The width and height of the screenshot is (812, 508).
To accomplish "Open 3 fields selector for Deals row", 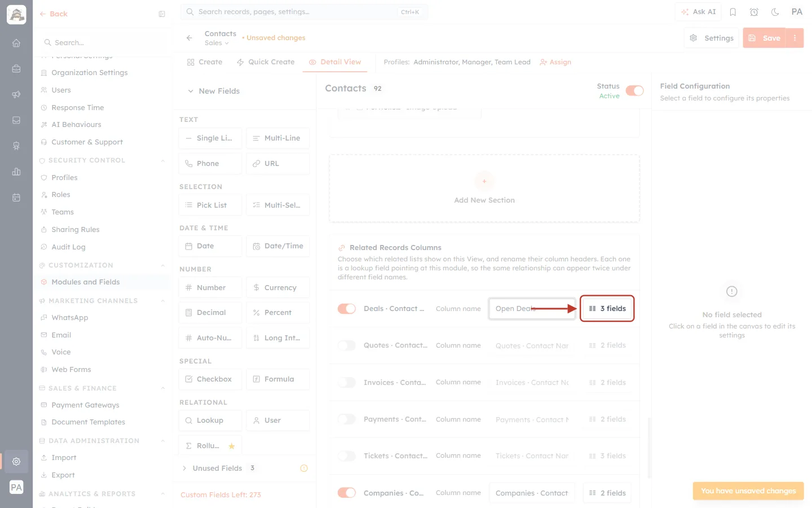I will point(607,309).
